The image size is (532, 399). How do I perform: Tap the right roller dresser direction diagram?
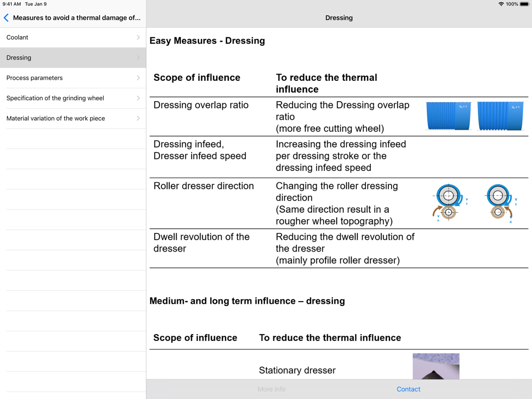click(502, 204)
